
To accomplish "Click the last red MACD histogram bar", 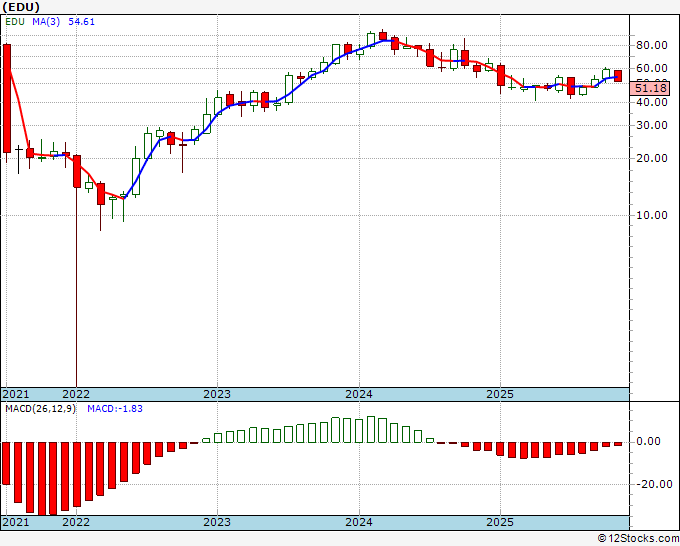I will [618, 444].
